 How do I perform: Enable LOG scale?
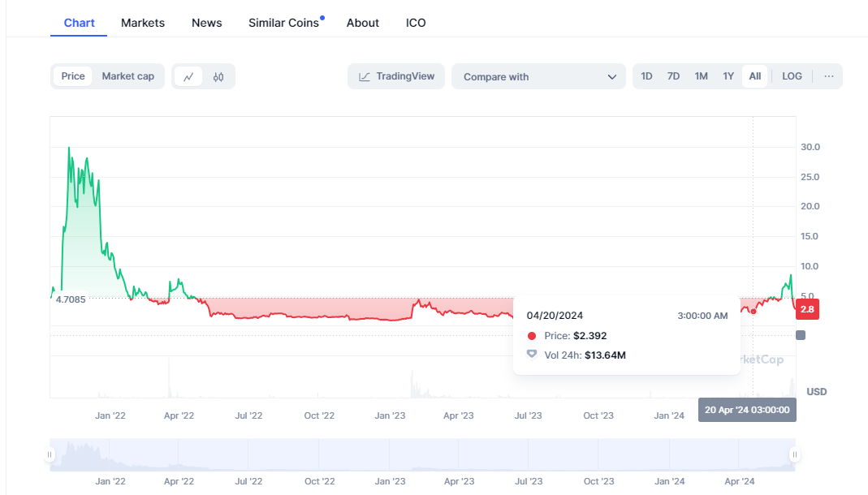[792, 76]
